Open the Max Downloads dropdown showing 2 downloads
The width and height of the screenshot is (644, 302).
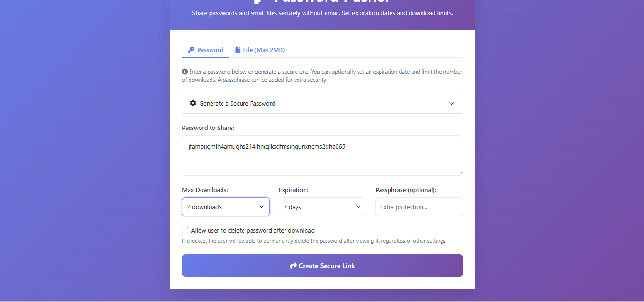point(225,207)
